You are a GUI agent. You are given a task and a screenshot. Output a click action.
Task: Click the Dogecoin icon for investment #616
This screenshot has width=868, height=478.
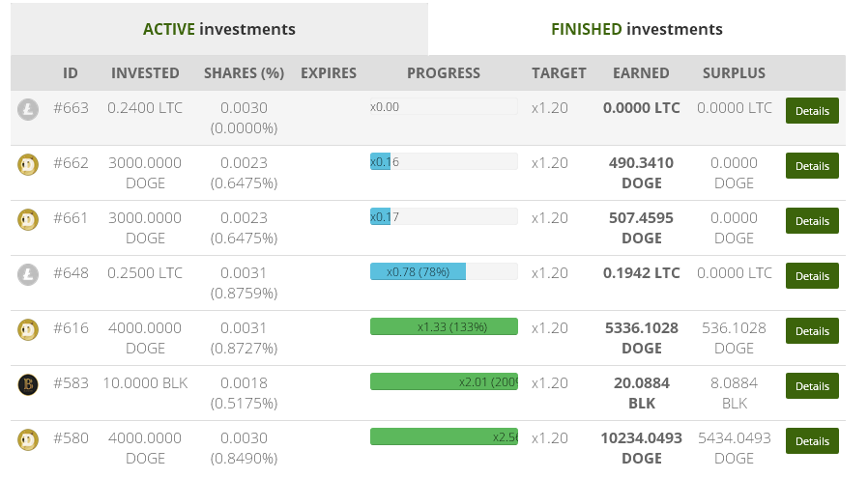pos(28,329)
